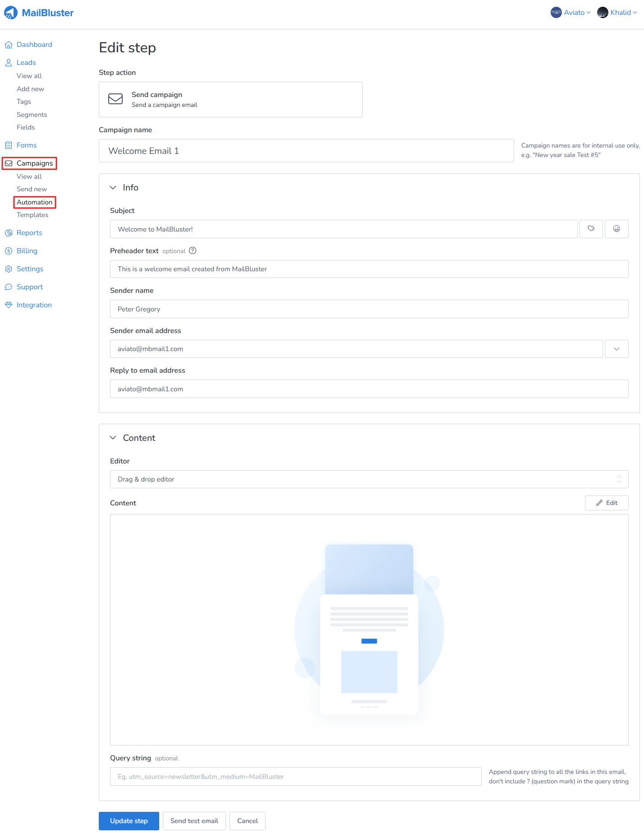Click the Dashboard home icon
The width and height of the screenshot is (644, 838).
tap(9, 45)
